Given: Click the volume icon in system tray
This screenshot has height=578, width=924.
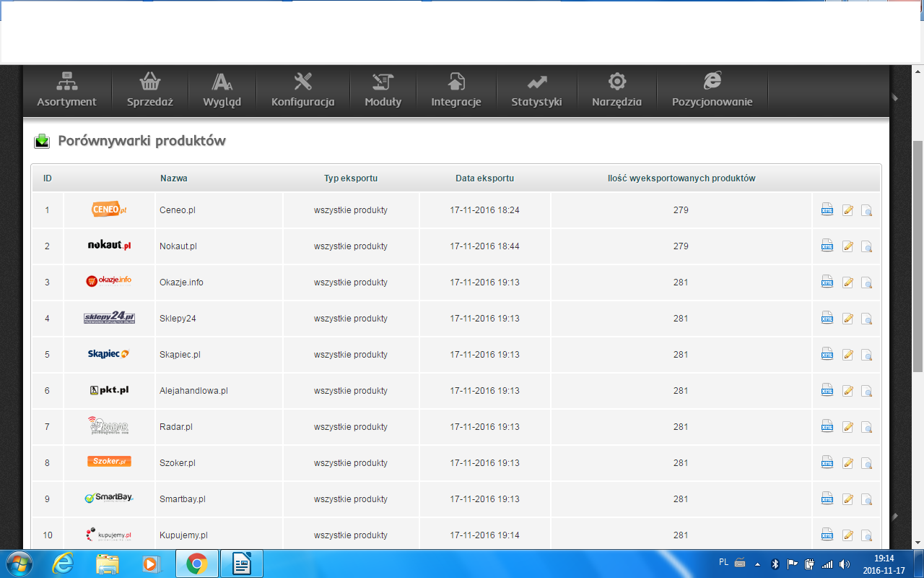Looking at the screenshot, I should tap(845, 564).
